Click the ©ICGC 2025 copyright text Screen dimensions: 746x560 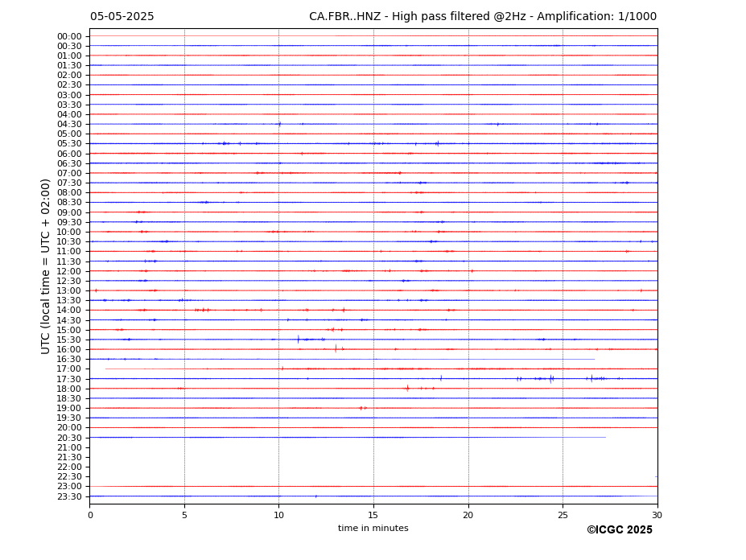click(x=620, y=530)
